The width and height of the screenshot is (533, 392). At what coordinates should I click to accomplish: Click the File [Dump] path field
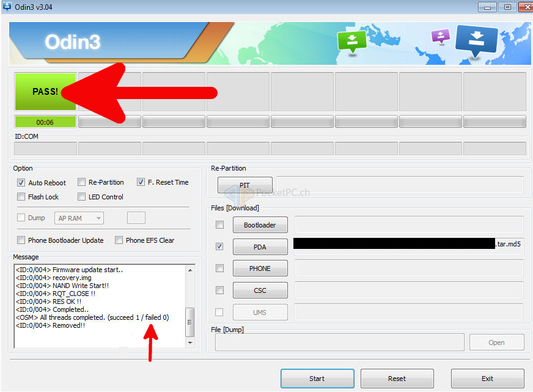pos(340,342)
